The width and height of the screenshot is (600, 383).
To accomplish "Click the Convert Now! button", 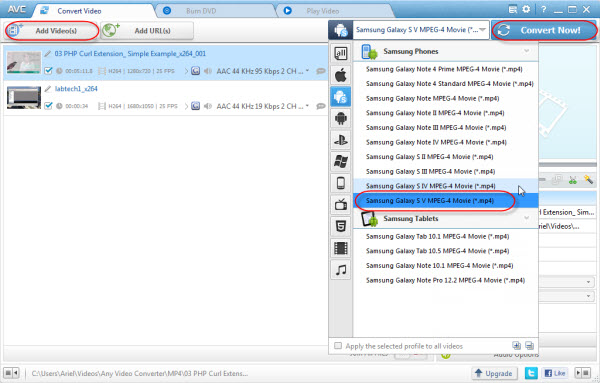I will click(x=544, y=30).
